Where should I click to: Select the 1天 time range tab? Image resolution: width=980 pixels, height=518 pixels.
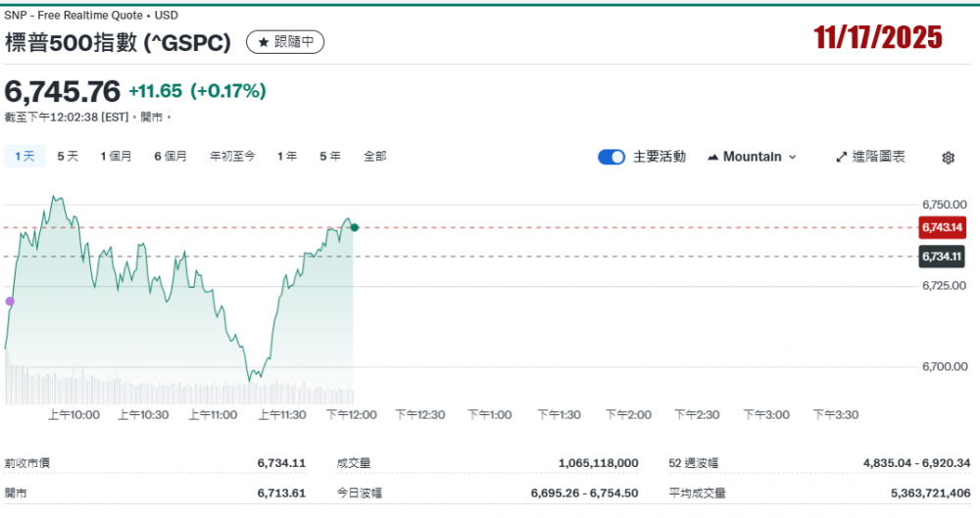pos(24,156)
